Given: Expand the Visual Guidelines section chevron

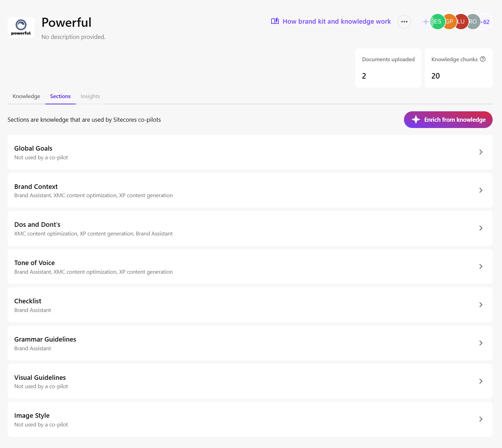Looking at the screenshot, I should pyautogui.click(x=481, y=381).
